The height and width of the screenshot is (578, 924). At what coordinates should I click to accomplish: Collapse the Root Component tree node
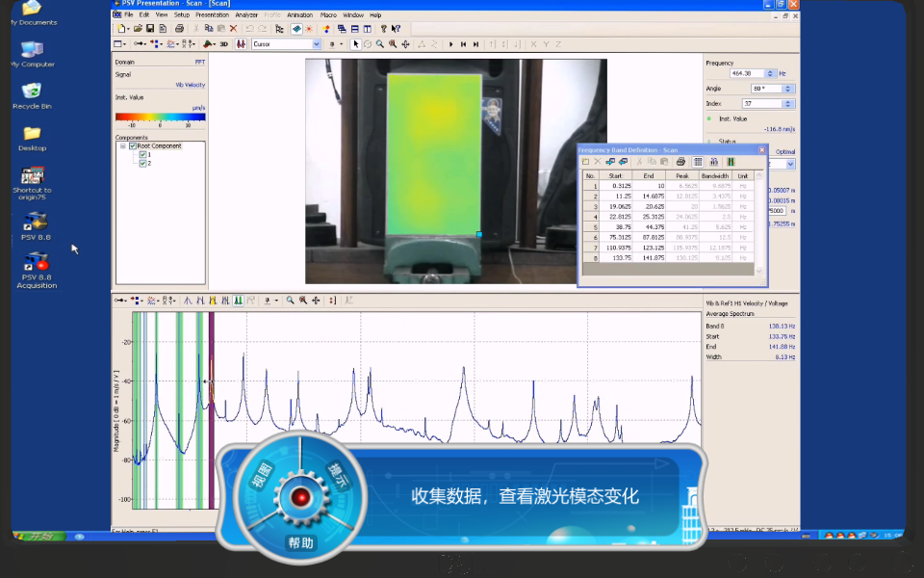[x=123, y=145]
